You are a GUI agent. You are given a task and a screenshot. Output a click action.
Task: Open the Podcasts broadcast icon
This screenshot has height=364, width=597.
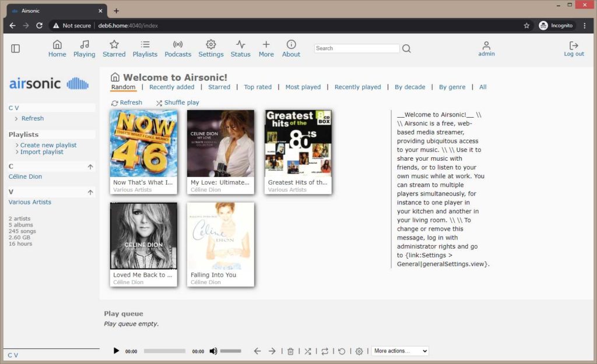coord(178,44)
